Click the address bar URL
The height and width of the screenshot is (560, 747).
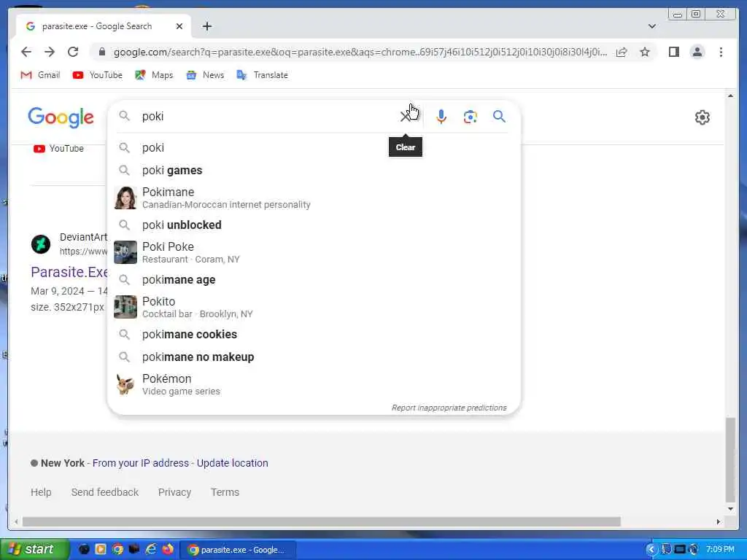(x=360, y=52)
